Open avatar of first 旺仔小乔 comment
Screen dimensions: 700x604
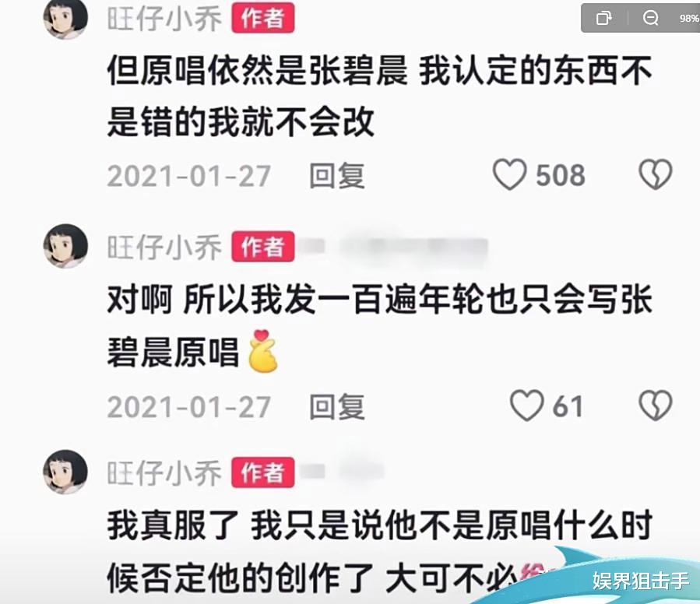pyautogui.click(x=65, y=18)
